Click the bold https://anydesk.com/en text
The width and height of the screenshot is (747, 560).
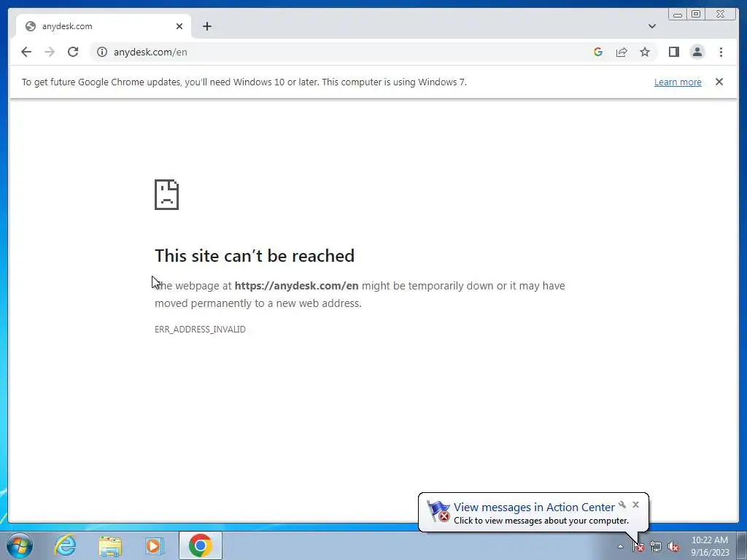296,286
